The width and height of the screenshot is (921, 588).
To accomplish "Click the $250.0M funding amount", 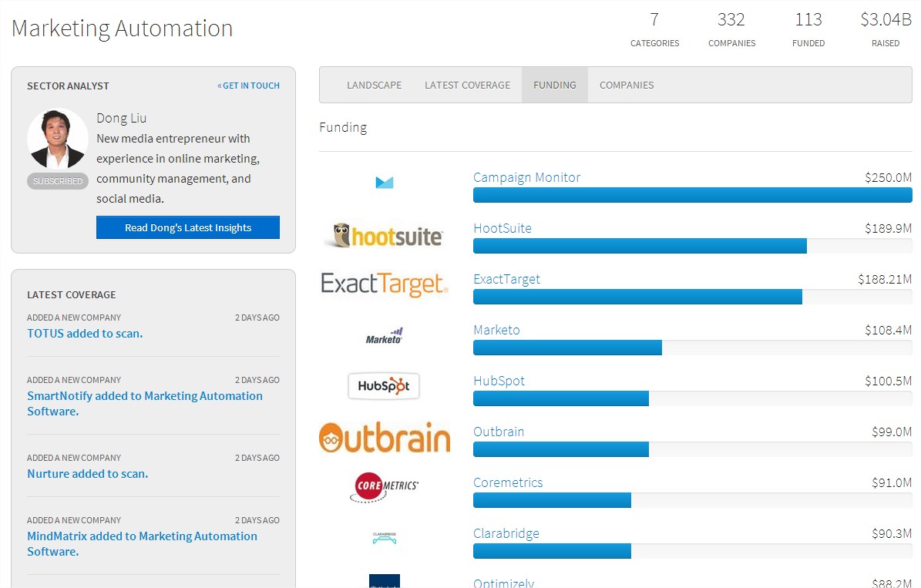I will [888, 177].
